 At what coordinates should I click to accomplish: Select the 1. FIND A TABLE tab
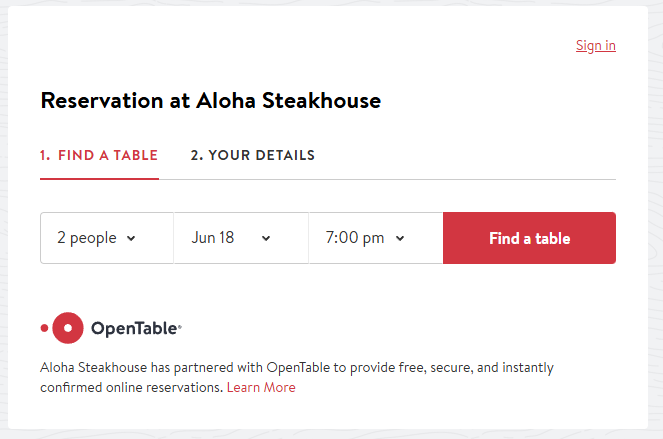(x=99, y=155)
